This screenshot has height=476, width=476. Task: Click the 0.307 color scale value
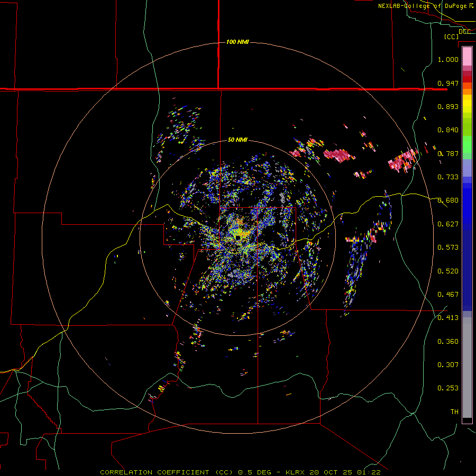(448, 364)
